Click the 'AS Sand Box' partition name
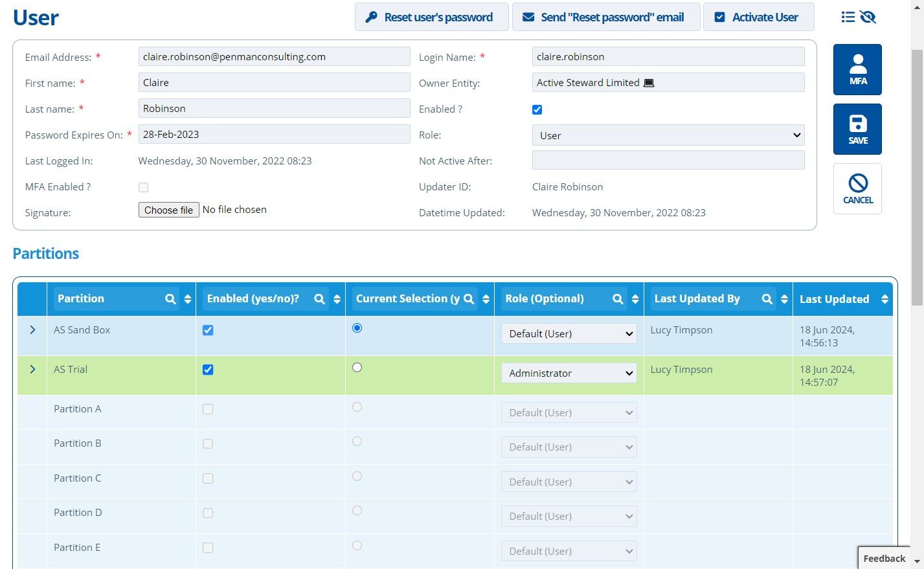The height and width of the screenshot is (569, 924). click(82, 330)
